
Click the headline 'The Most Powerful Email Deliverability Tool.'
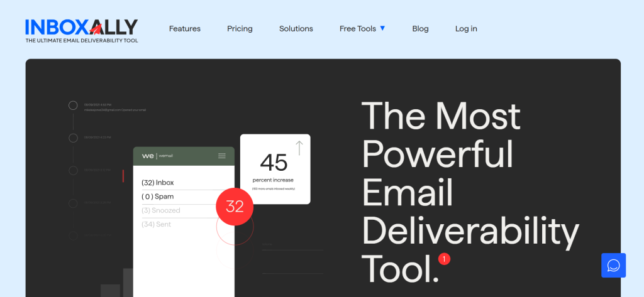470,193
